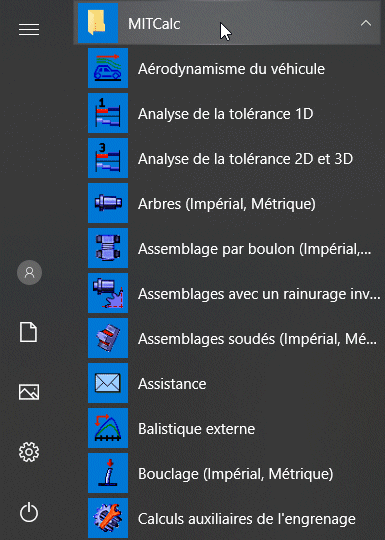Click the MITCalc folder header
385x540 pixels.
(227, 23)
